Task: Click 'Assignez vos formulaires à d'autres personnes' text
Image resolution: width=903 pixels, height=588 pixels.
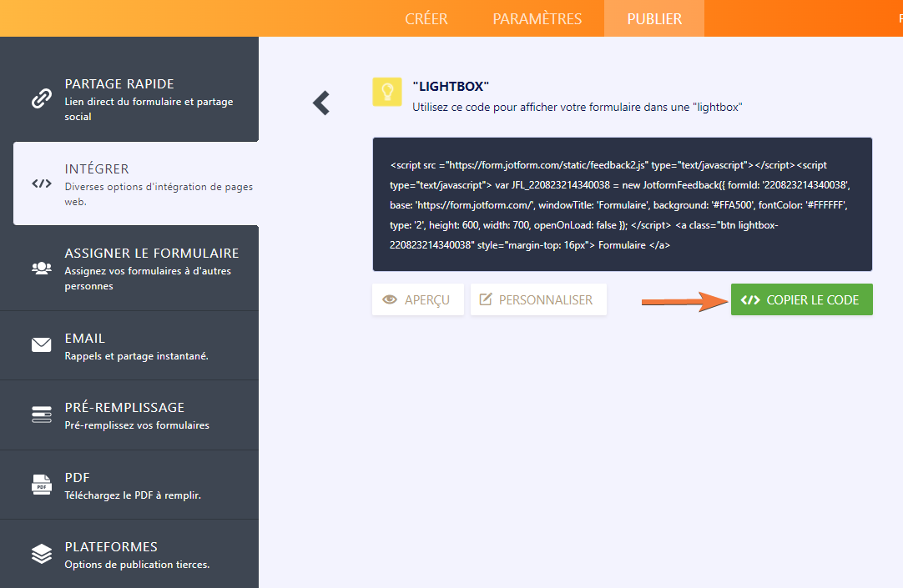Action: click(148, 279)
